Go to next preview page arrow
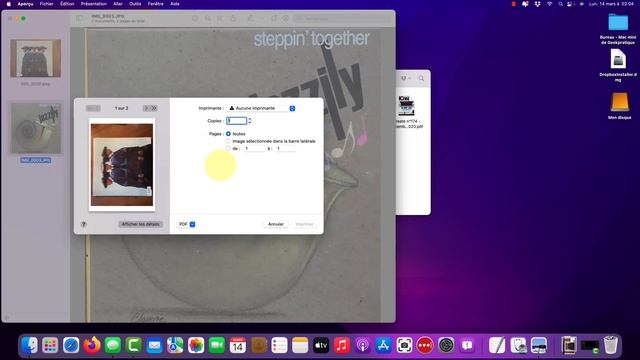 pos(146,108)
